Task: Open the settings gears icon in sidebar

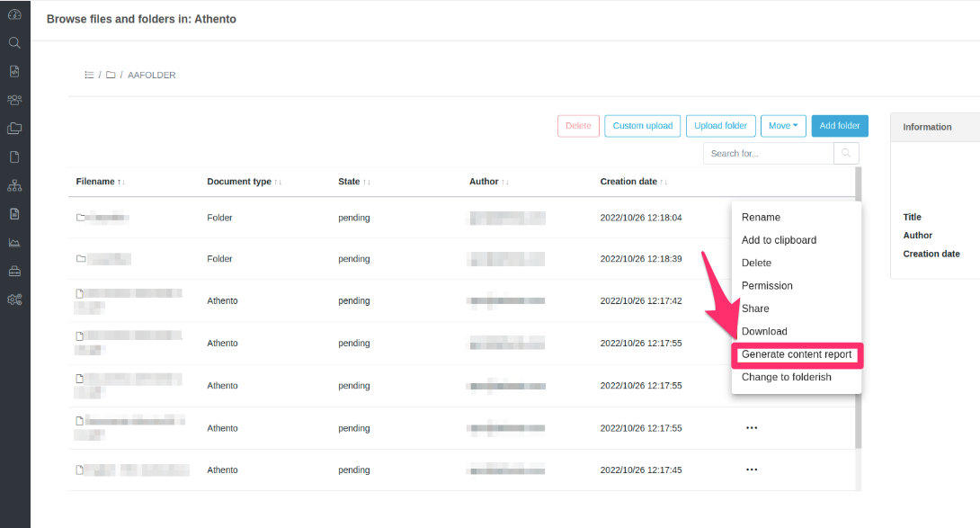Action: coord(14,300)
